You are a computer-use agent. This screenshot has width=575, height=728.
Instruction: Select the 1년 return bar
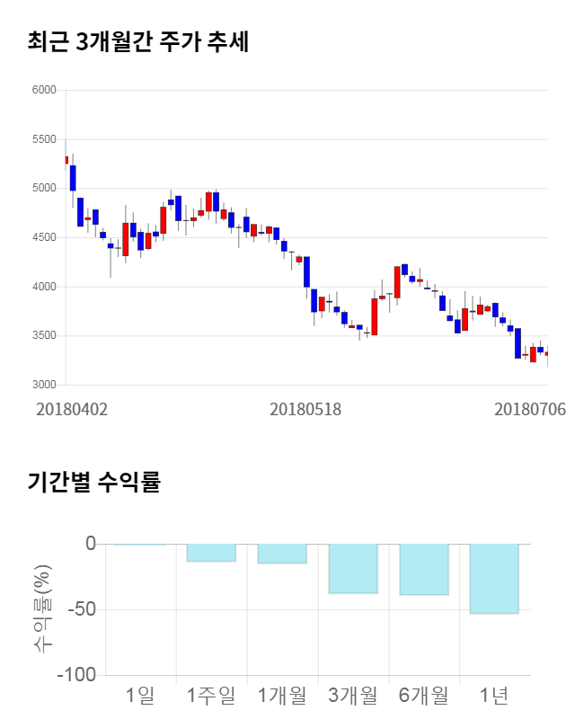click(x=495, y=579)
